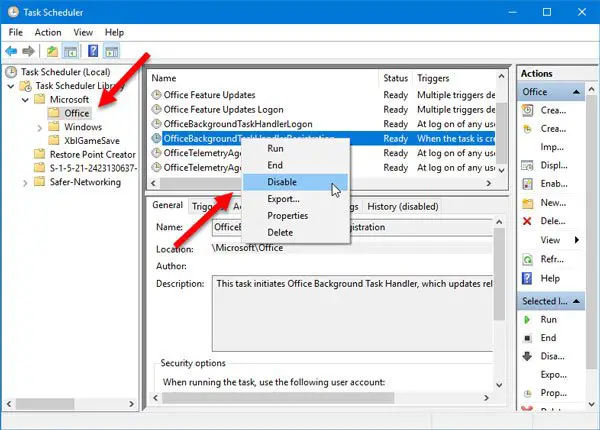
Task: Expand the Safer-Networking folder node
Action: 25,183
